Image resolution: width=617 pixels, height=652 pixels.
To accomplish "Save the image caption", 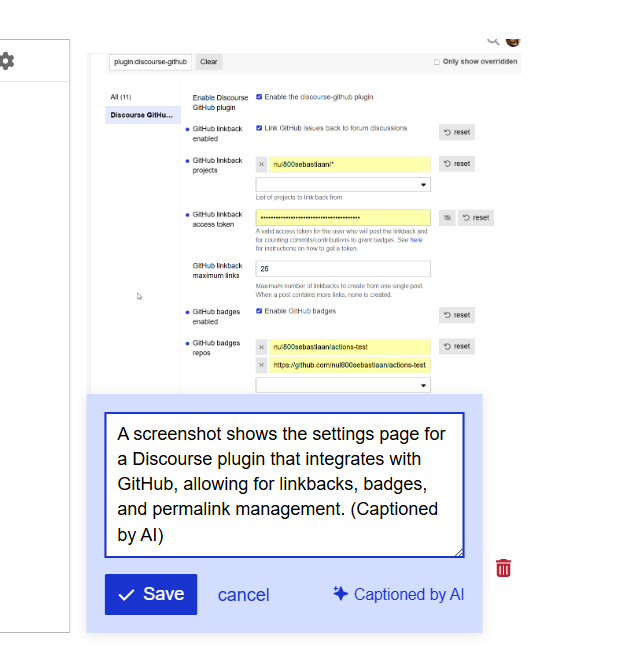I will [151, 594].
